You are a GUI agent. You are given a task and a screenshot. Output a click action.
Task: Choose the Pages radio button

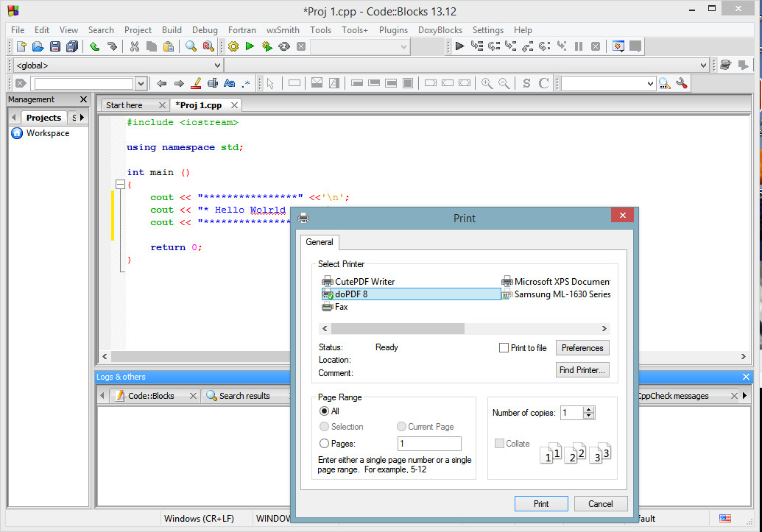coord(324,444)
